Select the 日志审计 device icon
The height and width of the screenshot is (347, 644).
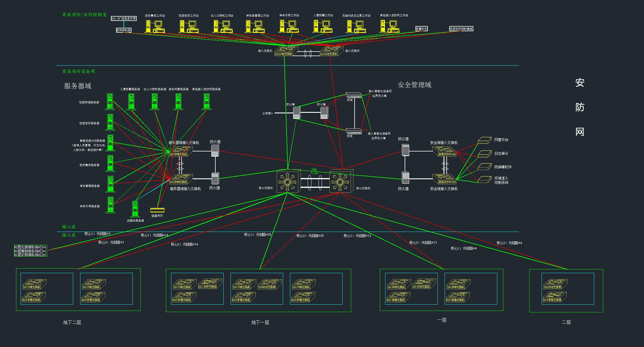(x=484, y=154)
